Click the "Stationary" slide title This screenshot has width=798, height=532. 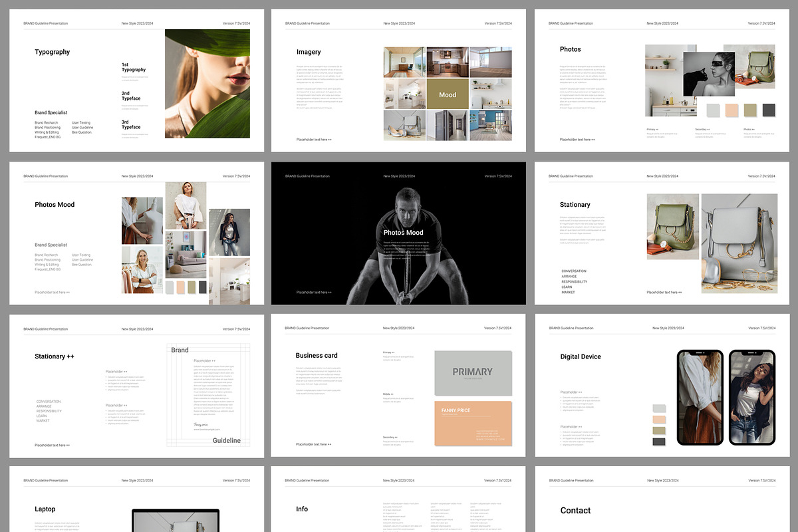575,205
